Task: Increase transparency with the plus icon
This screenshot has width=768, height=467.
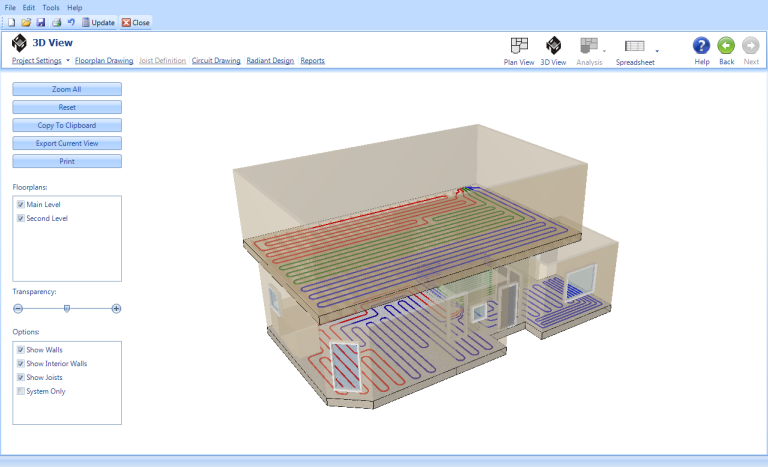Action: point(116,309)
